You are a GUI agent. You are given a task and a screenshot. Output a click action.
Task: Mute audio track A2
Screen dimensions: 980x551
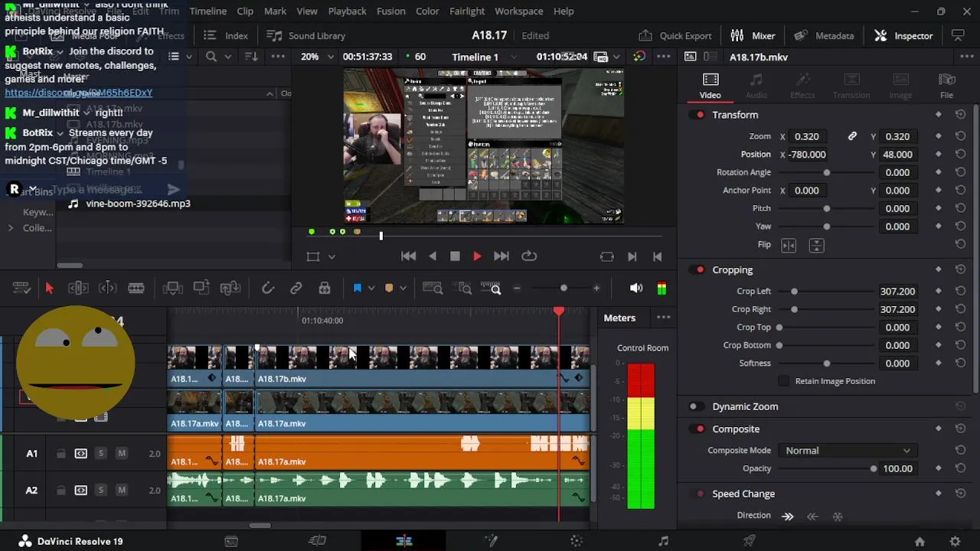pos(121,491)
